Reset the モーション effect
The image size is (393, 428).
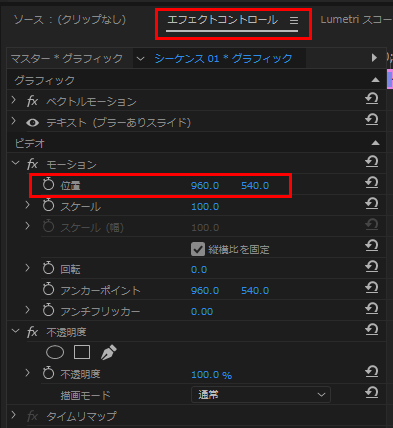tap(371, 162)
